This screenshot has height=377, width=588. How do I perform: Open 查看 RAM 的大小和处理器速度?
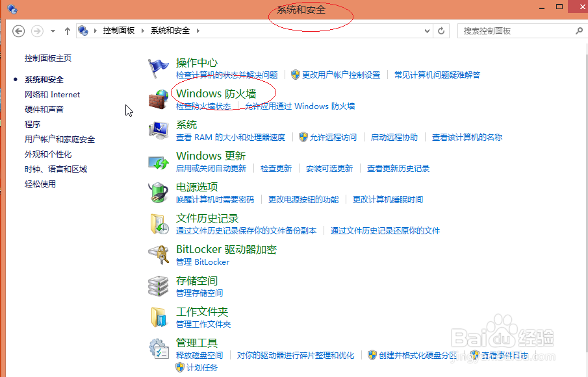pos(231,137)
